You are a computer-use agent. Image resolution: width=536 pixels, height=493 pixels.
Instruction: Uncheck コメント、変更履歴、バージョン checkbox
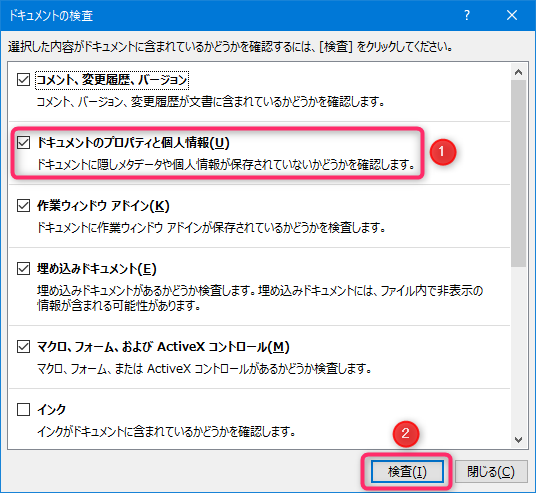pos(23,79)
